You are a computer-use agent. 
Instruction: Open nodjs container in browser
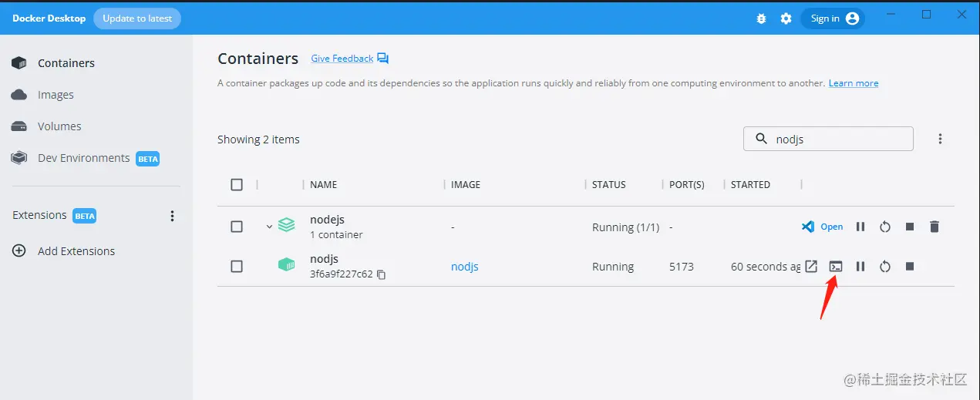[811, 266]
